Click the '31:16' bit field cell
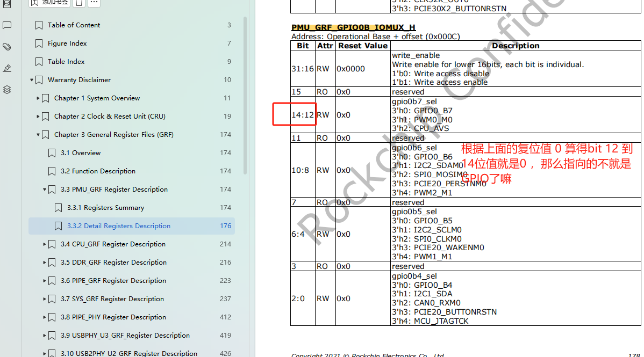This screenshot has width=644, height=357. 303,69
